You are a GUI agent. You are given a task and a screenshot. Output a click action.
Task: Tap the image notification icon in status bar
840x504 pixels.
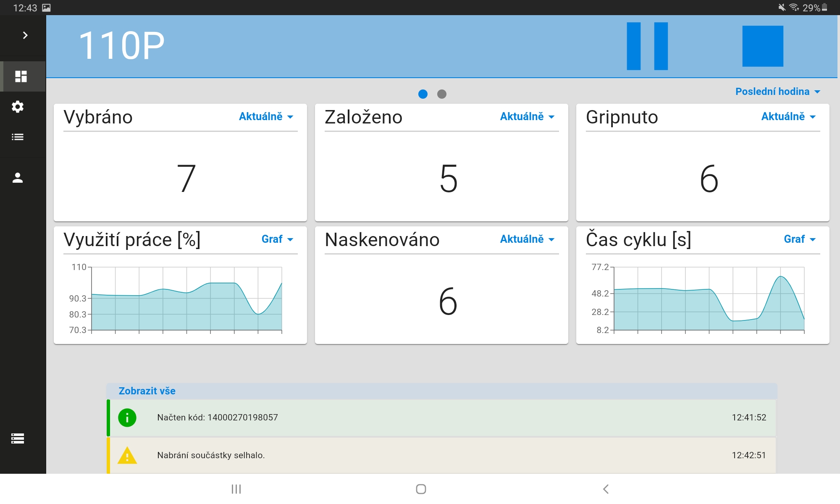46,8
